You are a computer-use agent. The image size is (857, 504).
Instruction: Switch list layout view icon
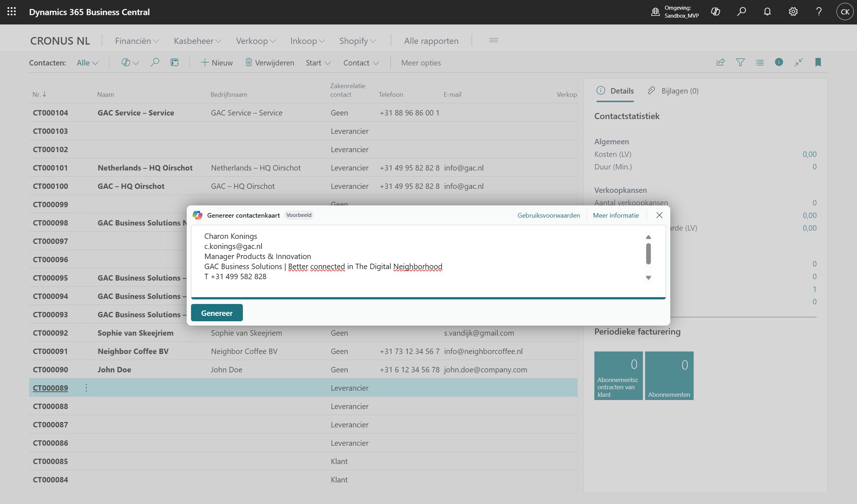coord(759,62)
